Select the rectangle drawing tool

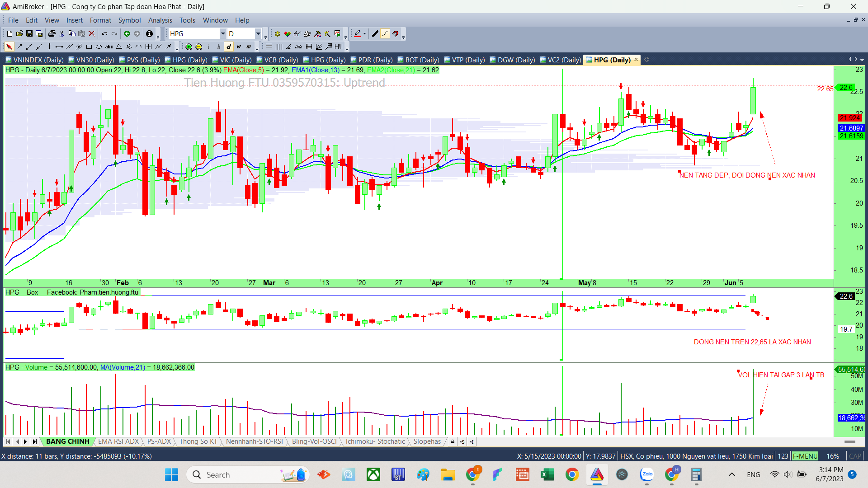[89, 47]
